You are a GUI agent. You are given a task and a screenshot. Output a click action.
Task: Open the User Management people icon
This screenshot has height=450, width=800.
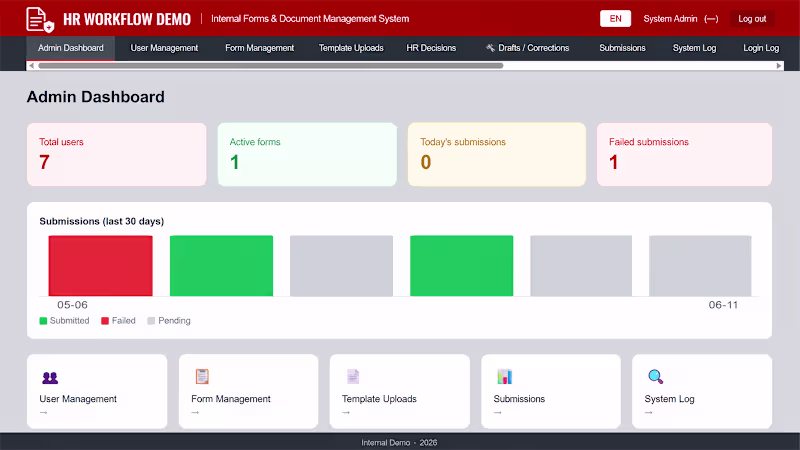[x=50, y=378]
